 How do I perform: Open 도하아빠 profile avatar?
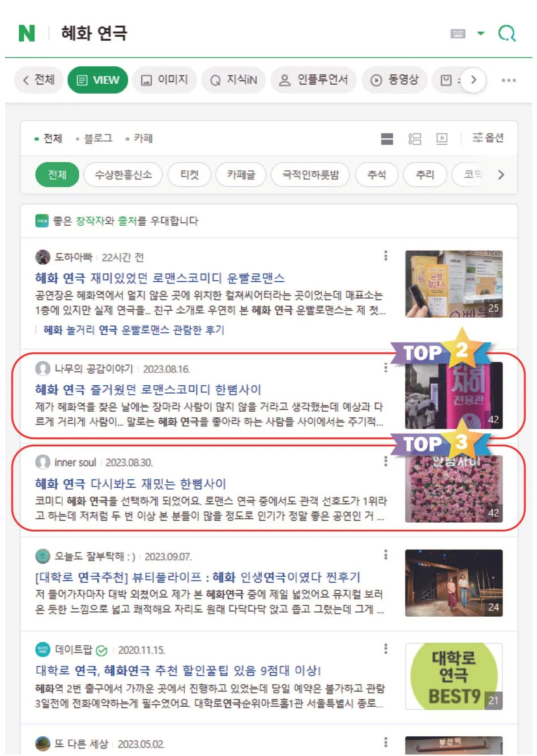point(43,257)
